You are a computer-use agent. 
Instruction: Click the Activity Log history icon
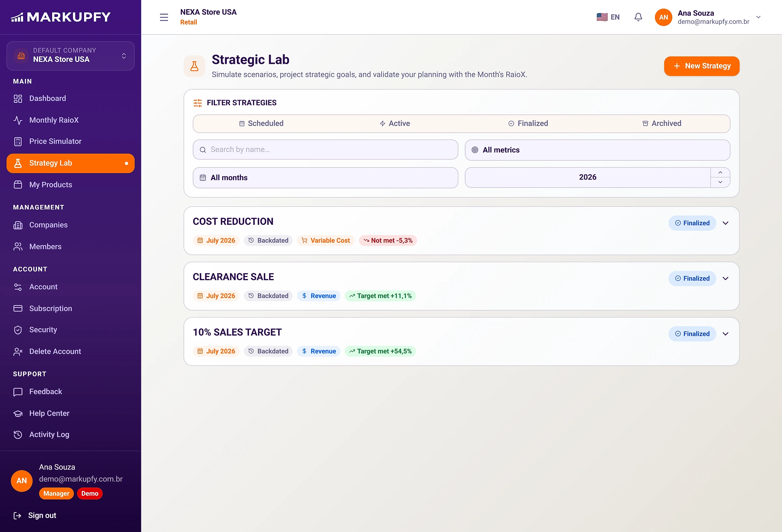point(18,435)
